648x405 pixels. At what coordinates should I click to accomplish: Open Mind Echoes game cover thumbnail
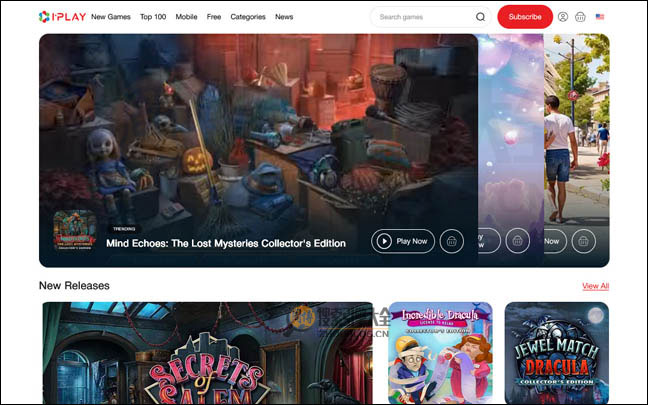click(x=75, y=230)
